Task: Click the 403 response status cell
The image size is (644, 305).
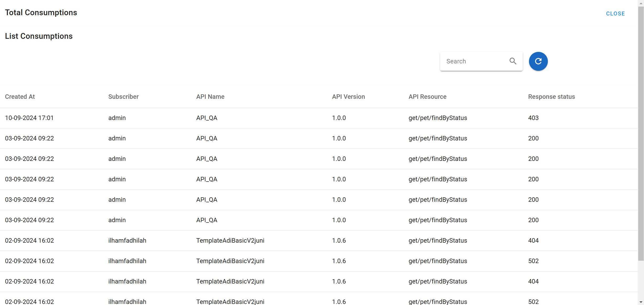Action: [x=533, y=118]
